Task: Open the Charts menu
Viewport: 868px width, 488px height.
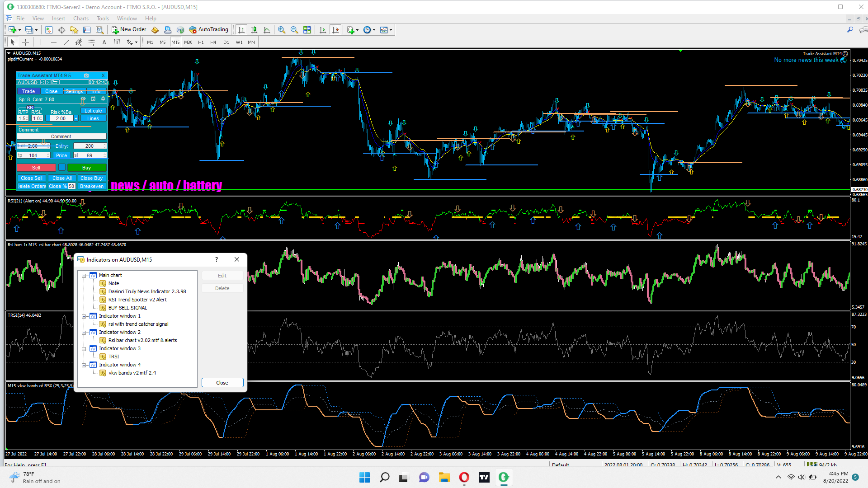Action: click(x=80, y=19)
